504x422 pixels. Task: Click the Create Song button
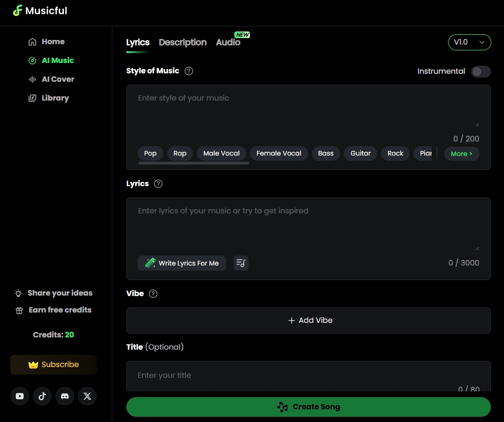point(308,407)
